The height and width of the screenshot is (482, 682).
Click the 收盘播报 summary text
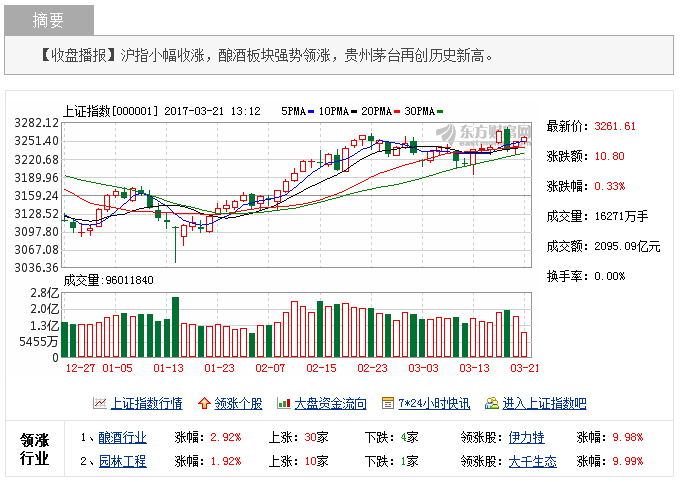(266, 55)
